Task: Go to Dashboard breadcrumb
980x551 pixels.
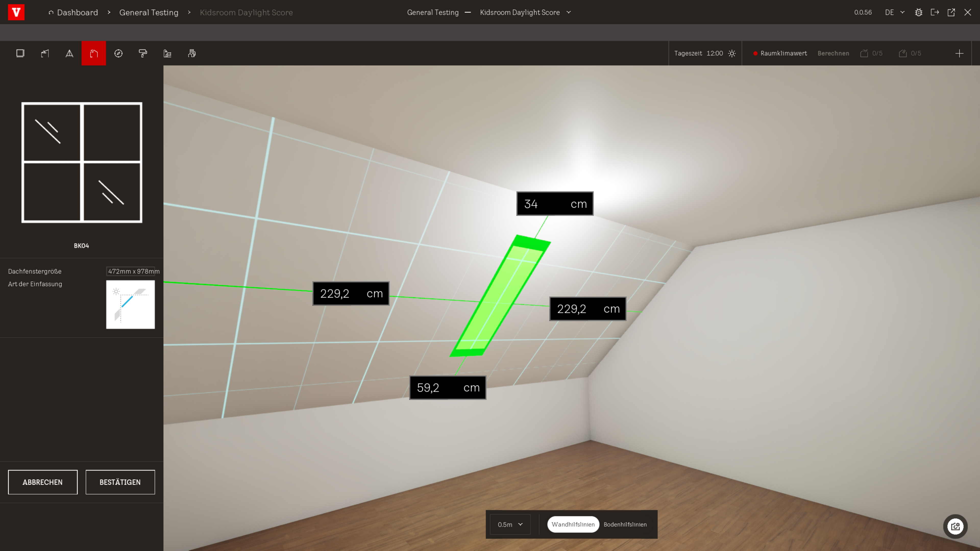Action: click(77, 12)
